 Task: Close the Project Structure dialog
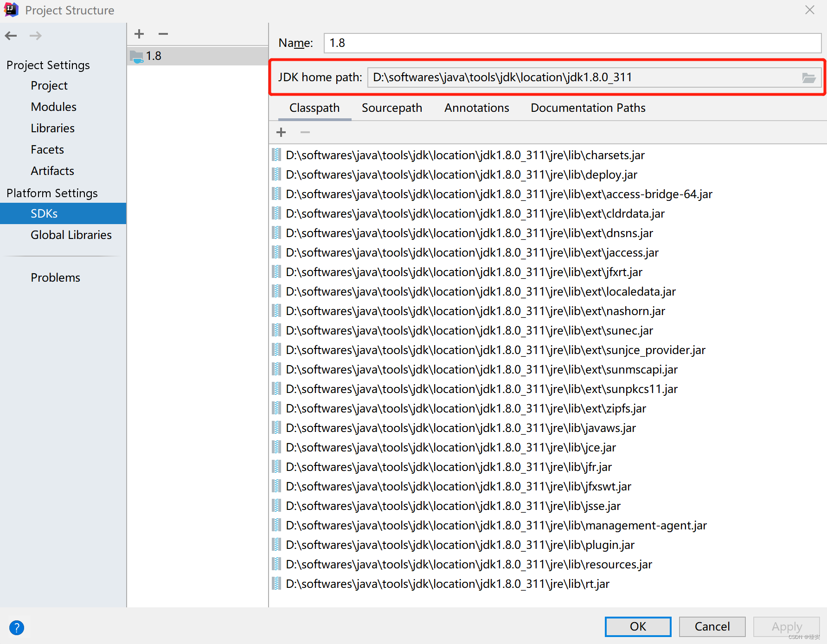point(810,10)
